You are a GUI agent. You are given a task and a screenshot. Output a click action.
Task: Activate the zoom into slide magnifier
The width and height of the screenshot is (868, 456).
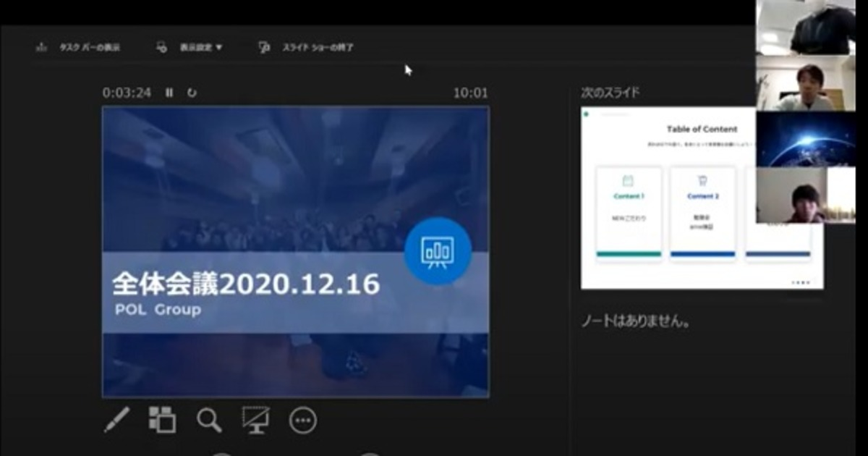(209, 420)
